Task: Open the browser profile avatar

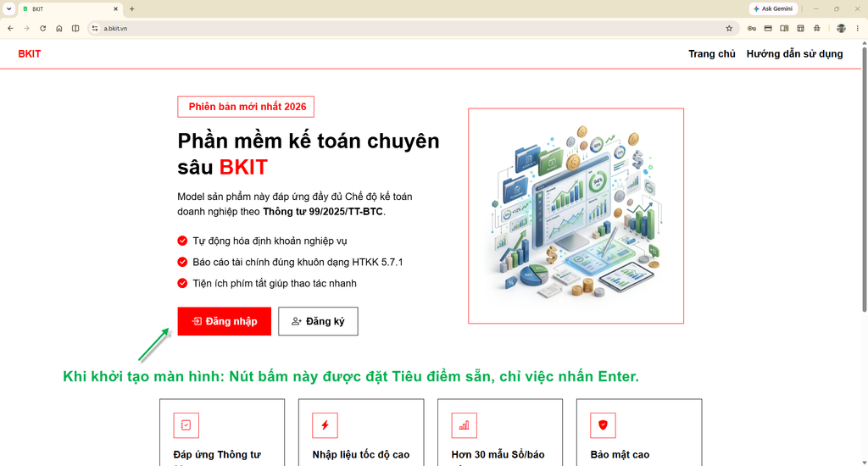Action: point(841,28)
